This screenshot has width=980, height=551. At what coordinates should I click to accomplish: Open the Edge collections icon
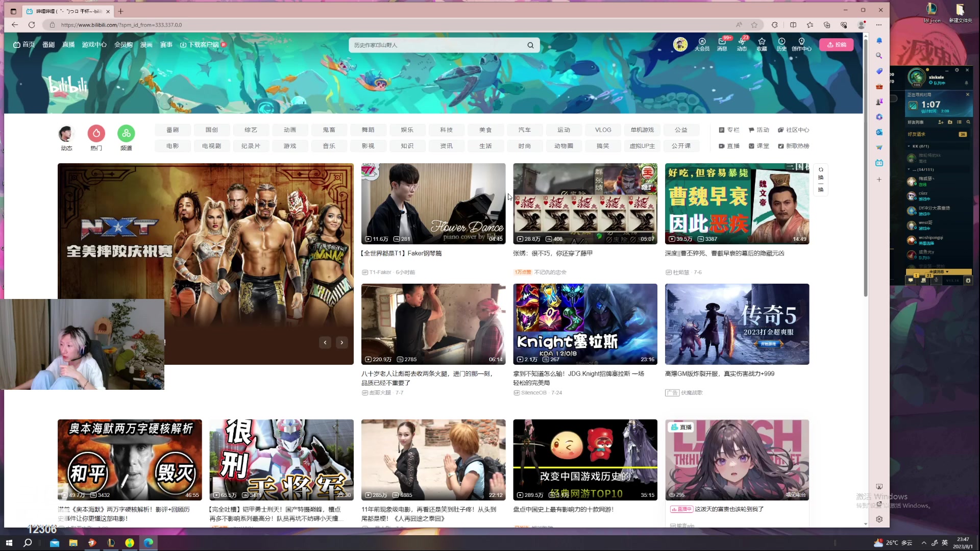pos(827,24)
